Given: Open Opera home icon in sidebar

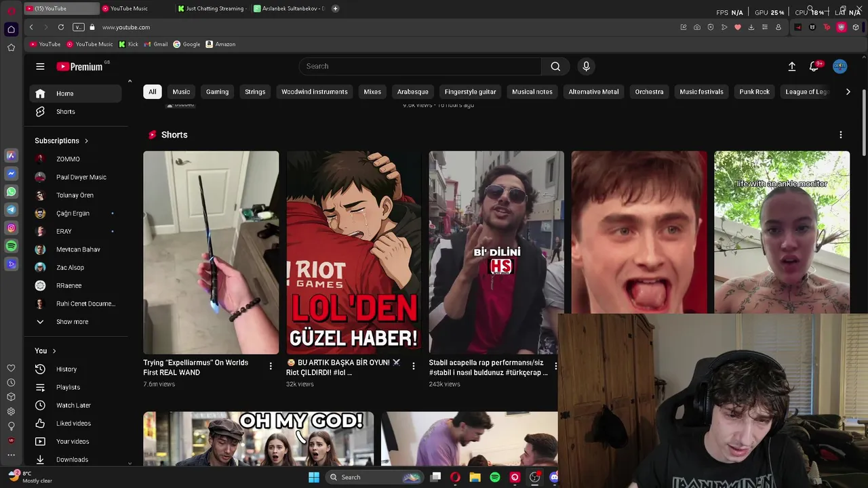Looking at the screenshot, I should click(x=11, y=29).
